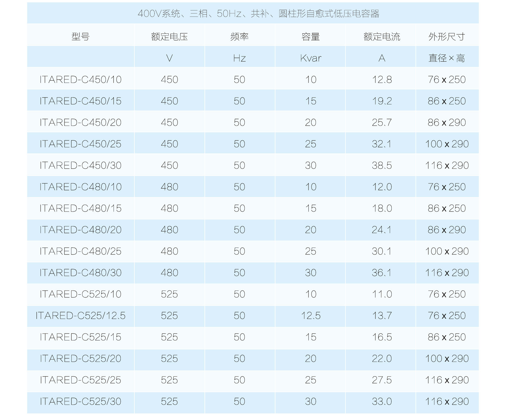Click the 'Hz' unit cell

239,58
